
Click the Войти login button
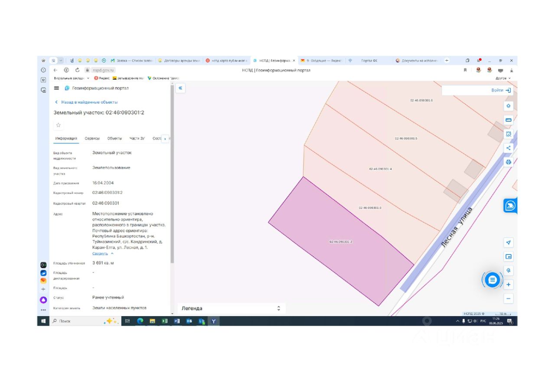(x=501, y=90)
